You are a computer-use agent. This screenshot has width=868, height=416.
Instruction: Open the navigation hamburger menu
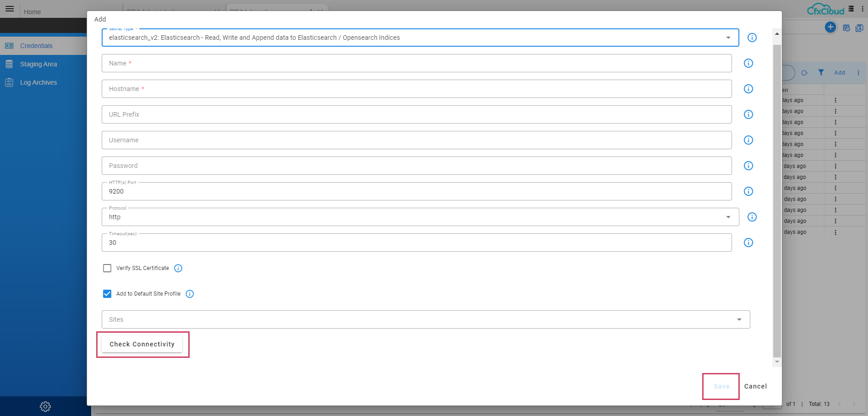pos(9,9)
